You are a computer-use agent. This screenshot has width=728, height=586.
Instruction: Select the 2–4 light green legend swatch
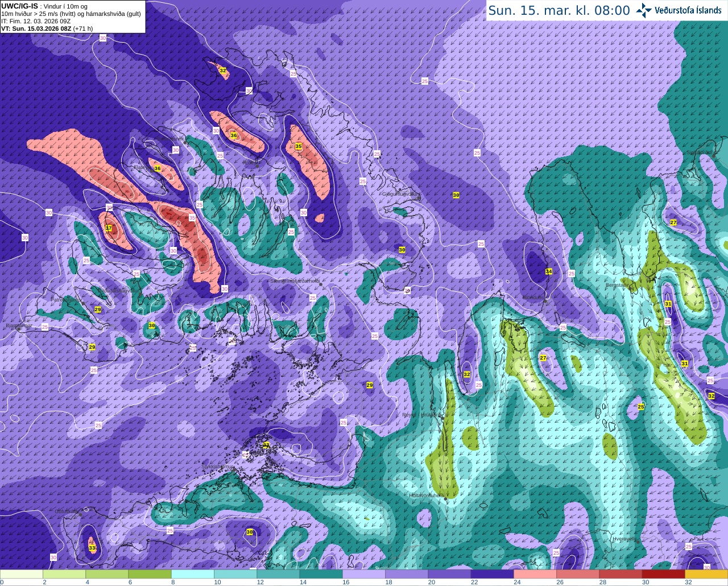[x=64, y=573]
